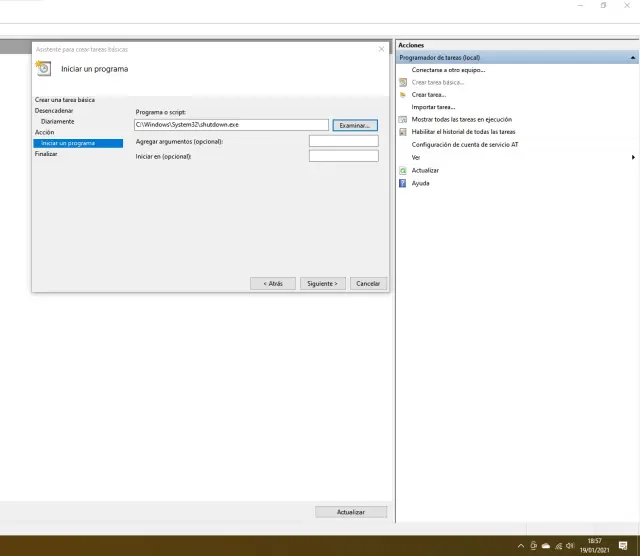Open the Wi-Fi network tray icon
640x556 pixels.
click(559, 546)
